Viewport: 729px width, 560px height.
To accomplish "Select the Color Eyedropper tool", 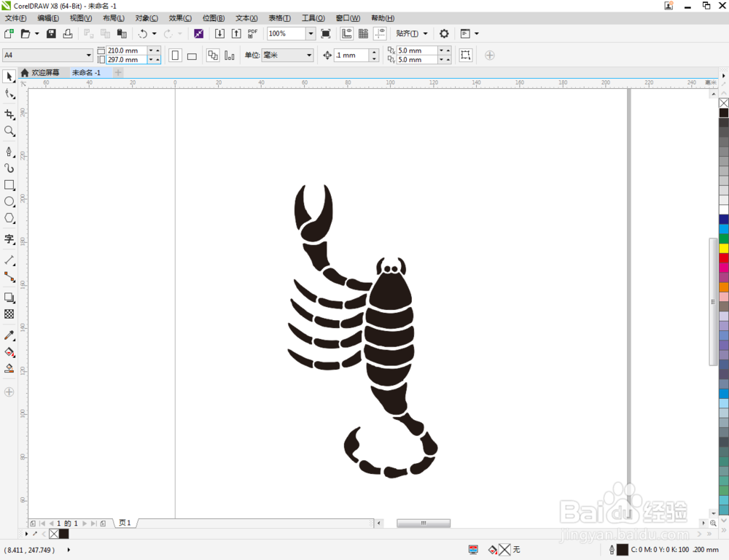I will pyautogui.click(x=9, y=335).
